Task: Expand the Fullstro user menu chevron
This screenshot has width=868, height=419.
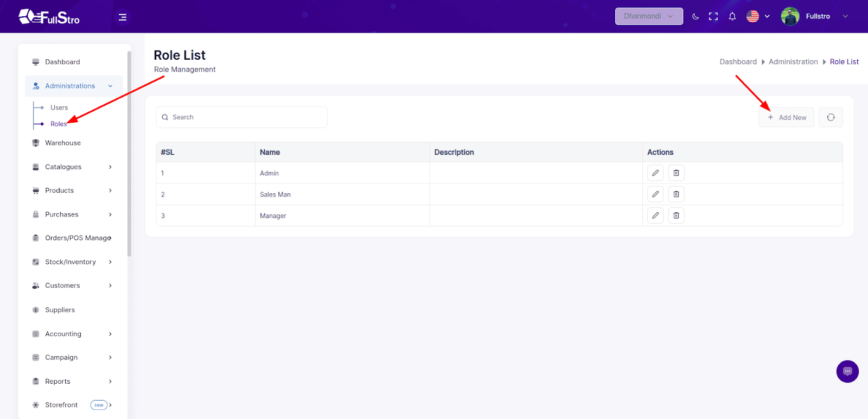Action: [845, 16]
